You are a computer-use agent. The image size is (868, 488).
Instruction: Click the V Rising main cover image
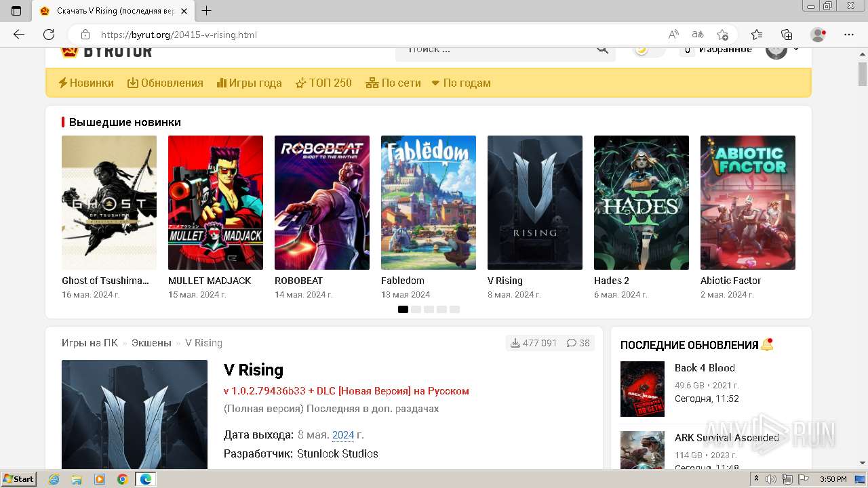[x=134, y=415]
